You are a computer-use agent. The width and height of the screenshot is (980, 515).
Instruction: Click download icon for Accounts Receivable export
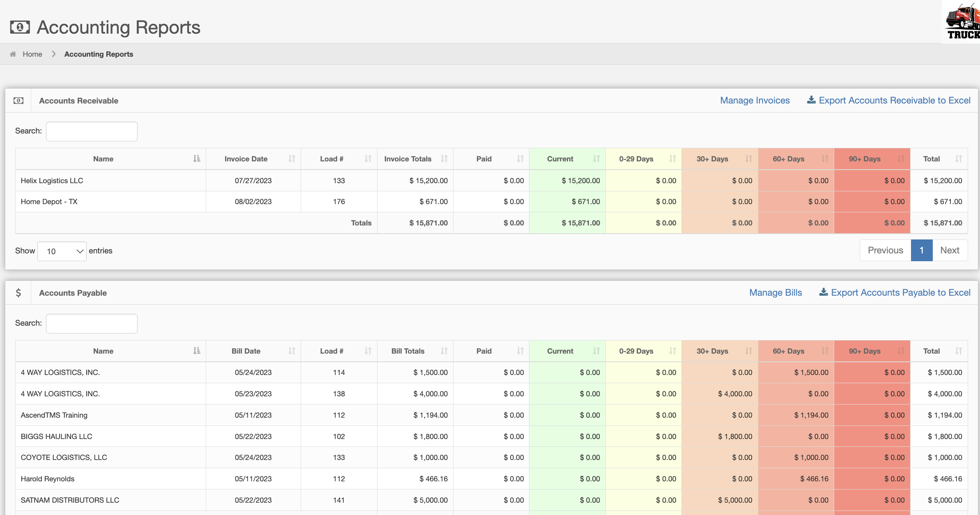coord(811,100)
